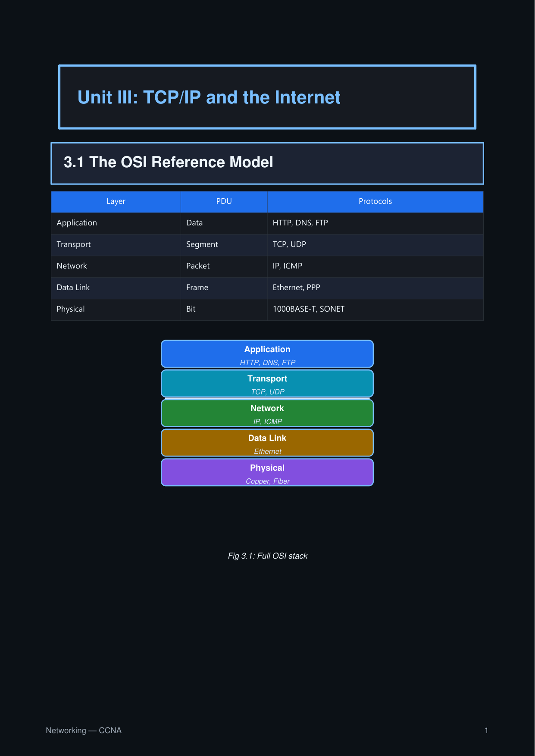Click the blue Application box in diagram
The width and height of the screenshot is (535, 756).
pyautogui.click(x=267, y=354)
